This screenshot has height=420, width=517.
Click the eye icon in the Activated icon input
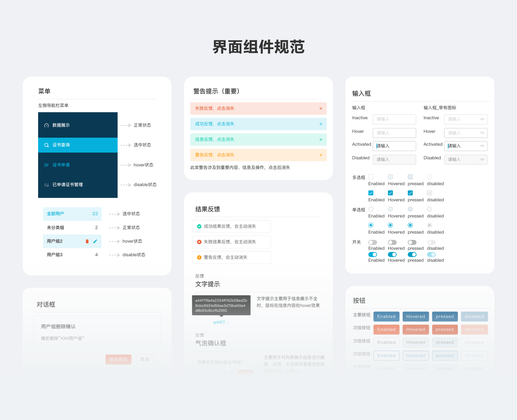pyautogui.click(x=482, y=146)
